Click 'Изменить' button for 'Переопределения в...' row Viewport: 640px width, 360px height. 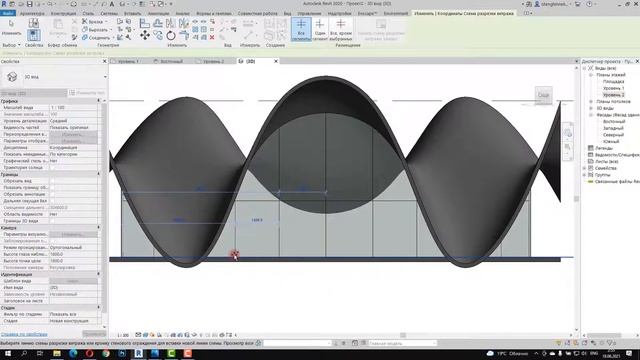73,134
